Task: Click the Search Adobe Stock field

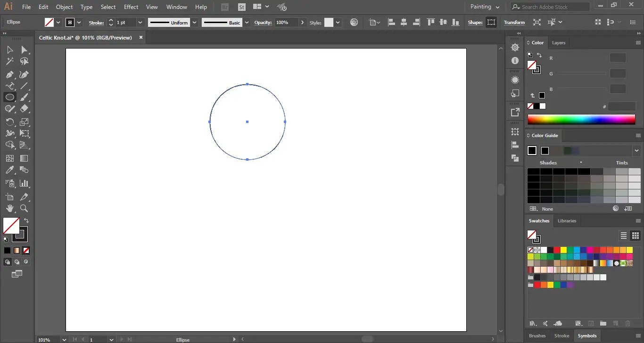Action: click(x=550, y=7)
